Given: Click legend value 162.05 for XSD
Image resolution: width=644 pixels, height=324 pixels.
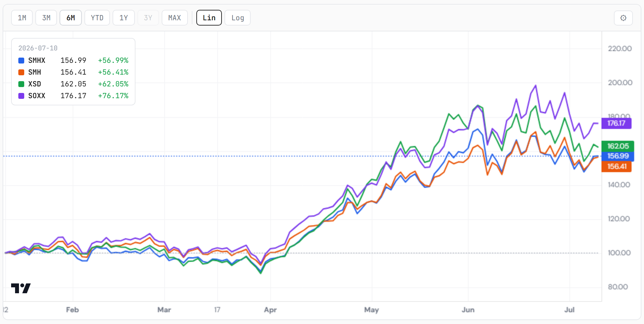Looking at the screenshot, I should (x=73, y=84).
